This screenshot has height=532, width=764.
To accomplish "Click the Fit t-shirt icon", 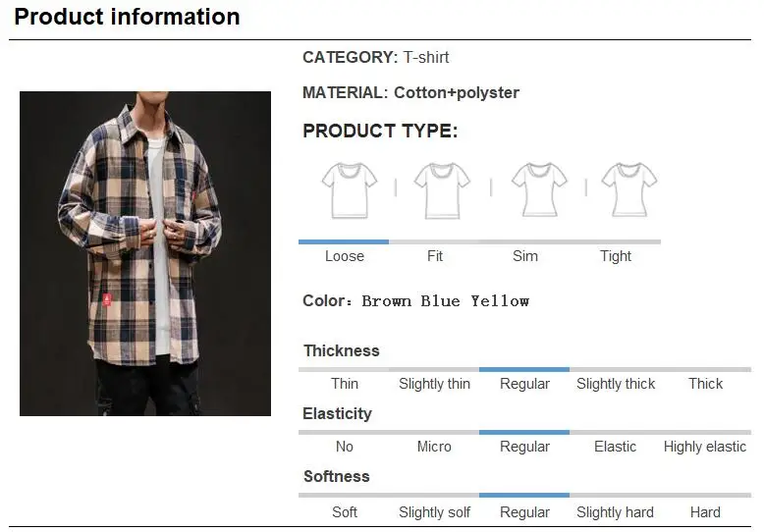I will pyautogui.click(x=443, y=190).
